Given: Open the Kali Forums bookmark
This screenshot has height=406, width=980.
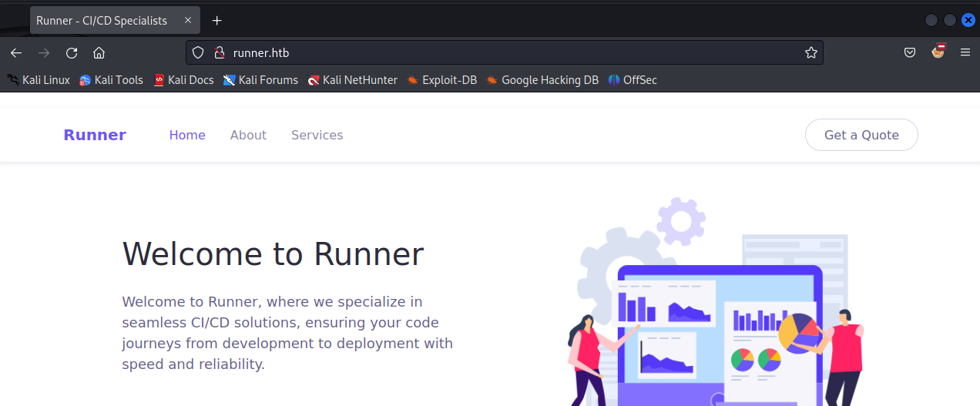Looking at the screenshot, I should click(x=260, y=79).
